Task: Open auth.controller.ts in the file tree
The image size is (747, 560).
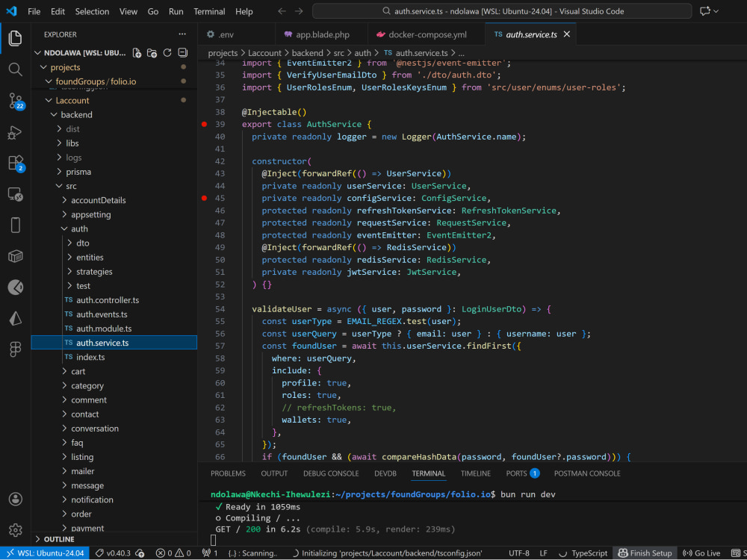Action: coord(108,300)
